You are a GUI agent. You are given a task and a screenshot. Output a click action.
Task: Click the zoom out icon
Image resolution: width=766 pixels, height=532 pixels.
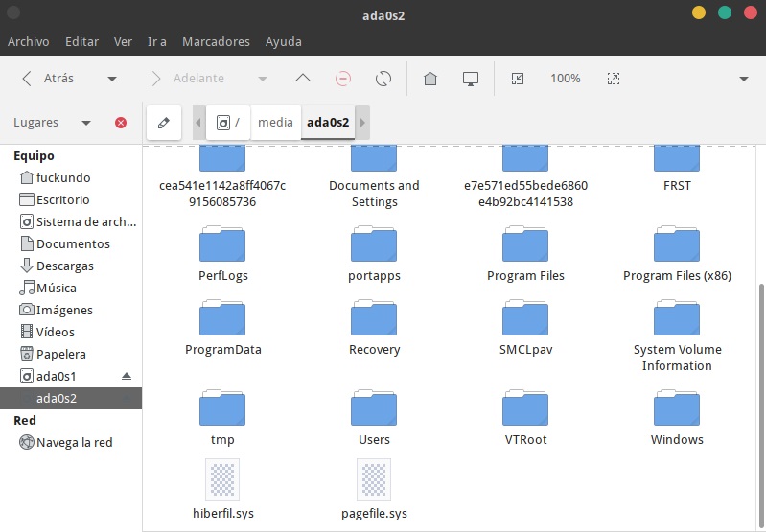(518, 79)
